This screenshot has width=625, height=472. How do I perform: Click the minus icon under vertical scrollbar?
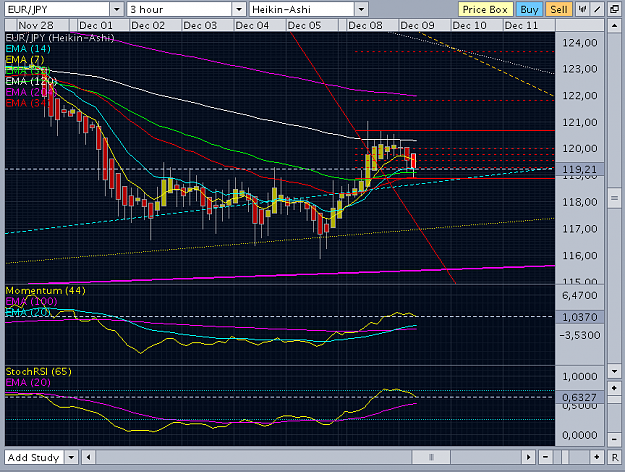click(614, 439)
